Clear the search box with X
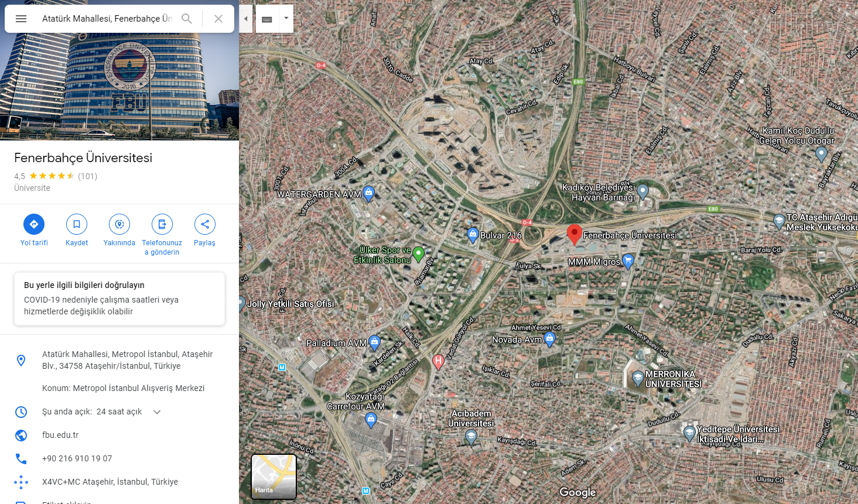This screenshot has width=858, height=504. 218,19
